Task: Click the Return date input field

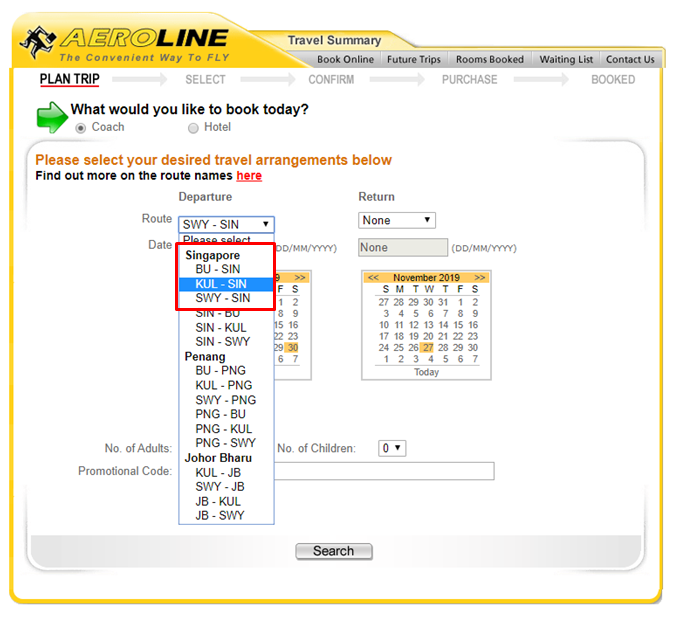Action: (x=403, y=247)
